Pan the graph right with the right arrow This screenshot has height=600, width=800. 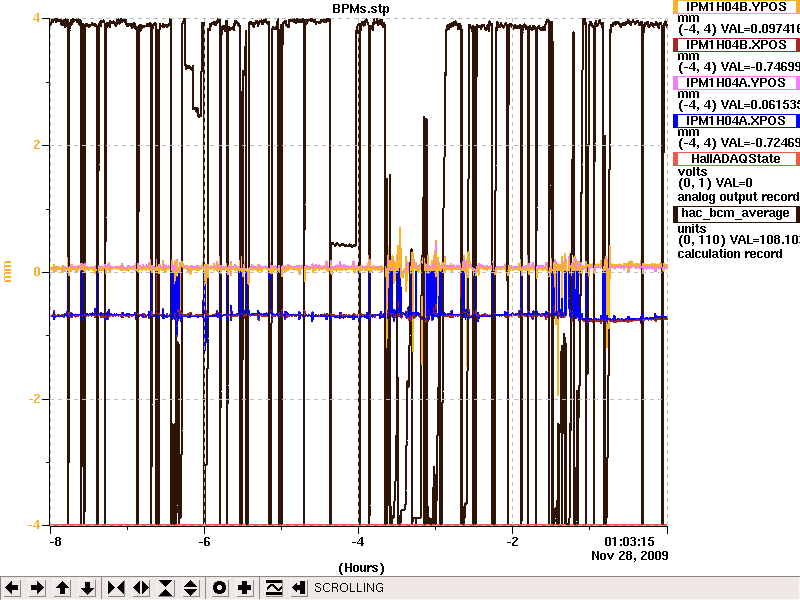(x=37, y=588)
